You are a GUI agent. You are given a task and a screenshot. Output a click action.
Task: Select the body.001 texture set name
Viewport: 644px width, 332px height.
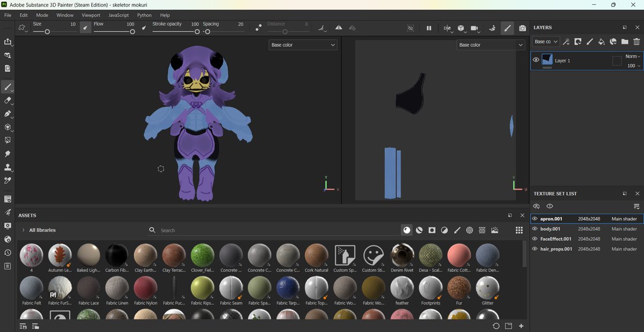[550, 229]
